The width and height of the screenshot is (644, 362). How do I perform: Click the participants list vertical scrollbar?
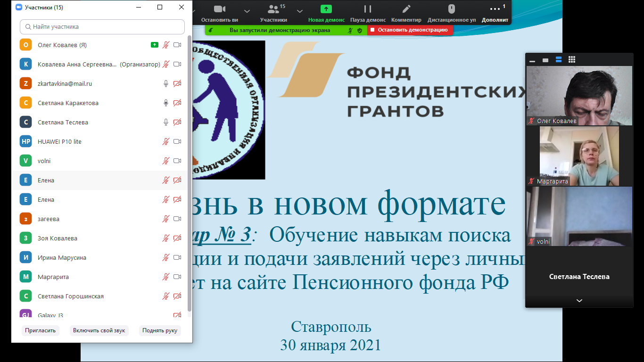click(190, 173)
